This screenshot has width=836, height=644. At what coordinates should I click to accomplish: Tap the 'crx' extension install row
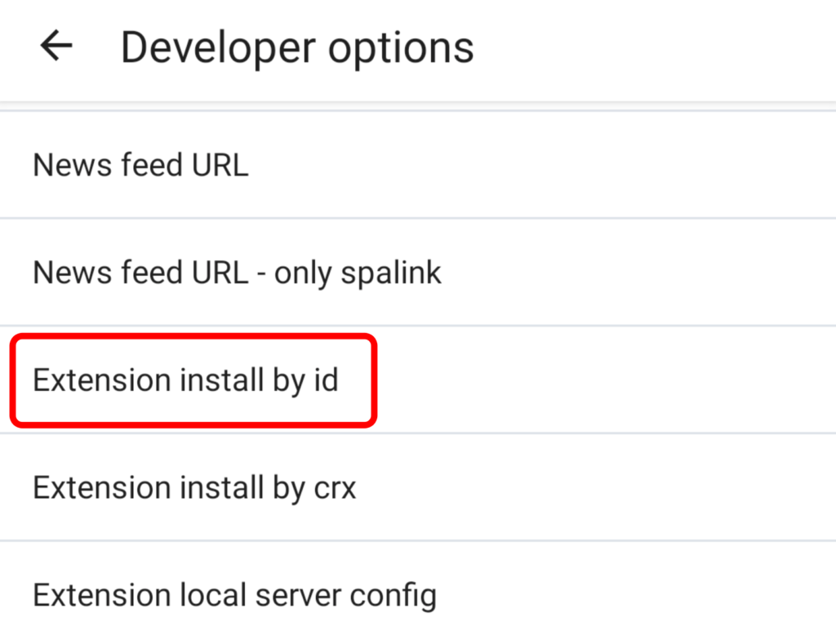[x=418, y=488]
